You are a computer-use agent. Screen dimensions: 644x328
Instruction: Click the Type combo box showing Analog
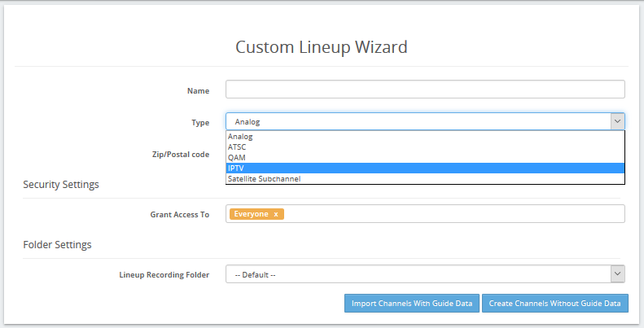coord(425,121)
